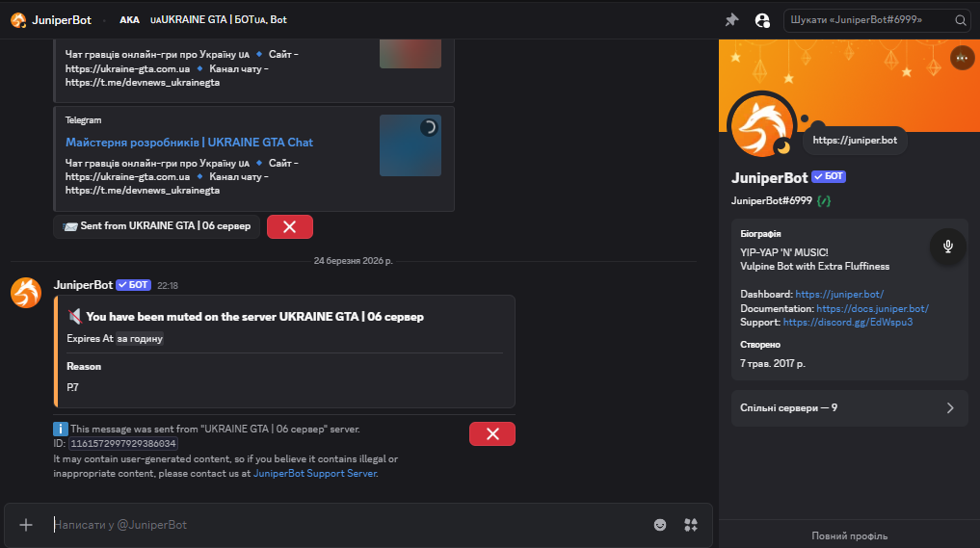This screenshot has height=548, width=980.
Task: Open the emoji picker in message bar
Action: [660, 525]
